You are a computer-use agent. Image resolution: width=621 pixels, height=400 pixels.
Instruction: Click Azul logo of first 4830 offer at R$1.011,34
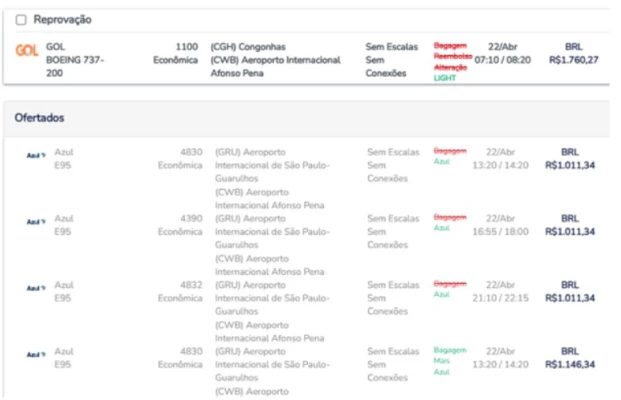pos(36,155)
